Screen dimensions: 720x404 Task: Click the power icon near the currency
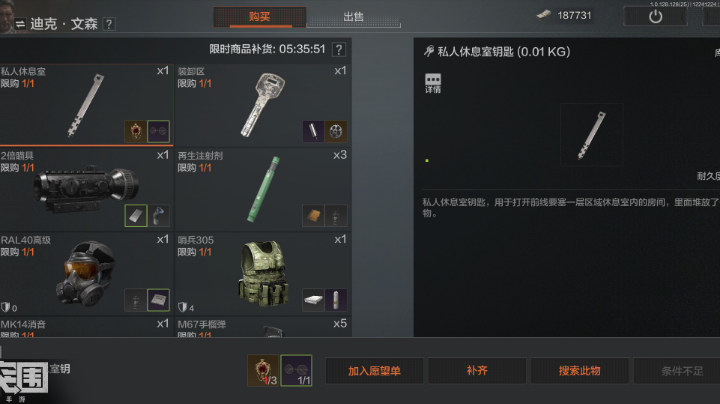pos(655,17)
